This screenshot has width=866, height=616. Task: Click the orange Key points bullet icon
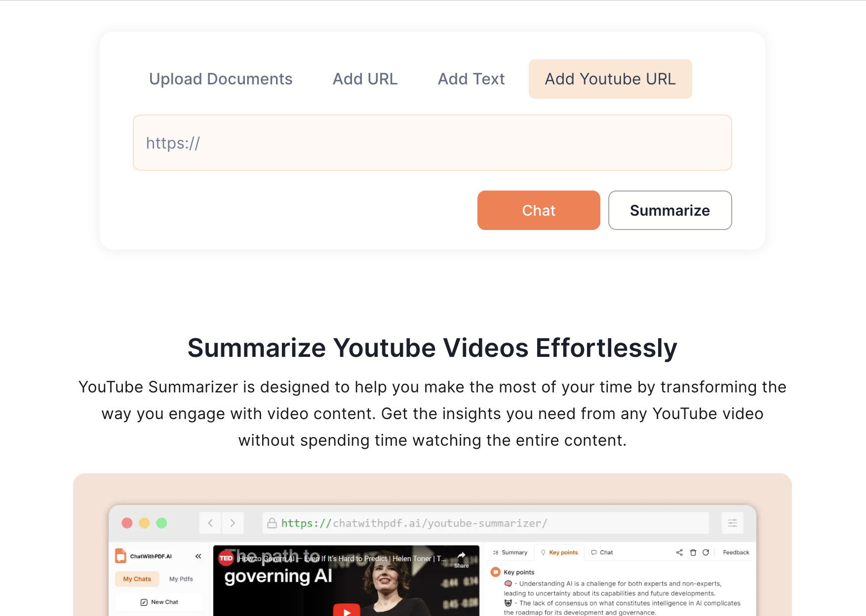(x=495, y=572)
